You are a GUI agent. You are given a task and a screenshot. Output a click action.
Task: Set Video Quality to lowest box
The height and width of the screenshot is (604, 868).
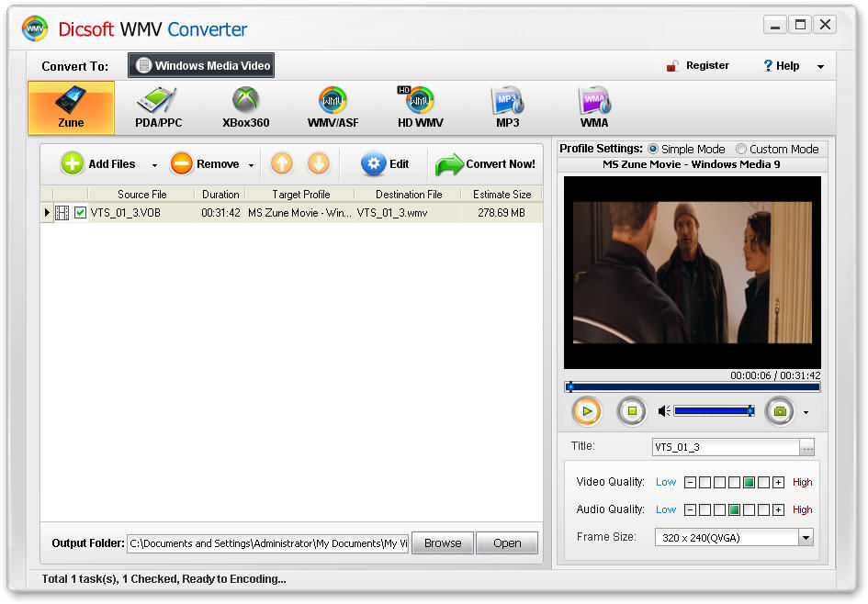(705, 482)
